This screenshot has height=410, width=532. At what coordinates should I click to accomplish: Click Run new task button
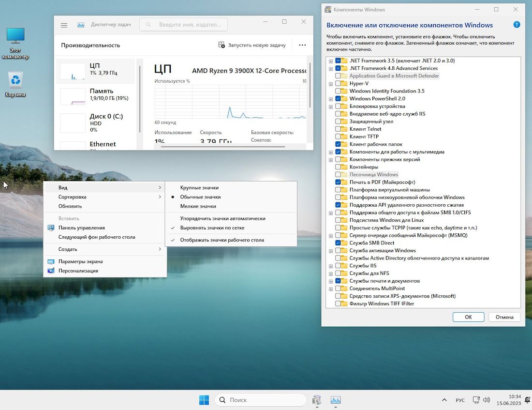[252, 45]
